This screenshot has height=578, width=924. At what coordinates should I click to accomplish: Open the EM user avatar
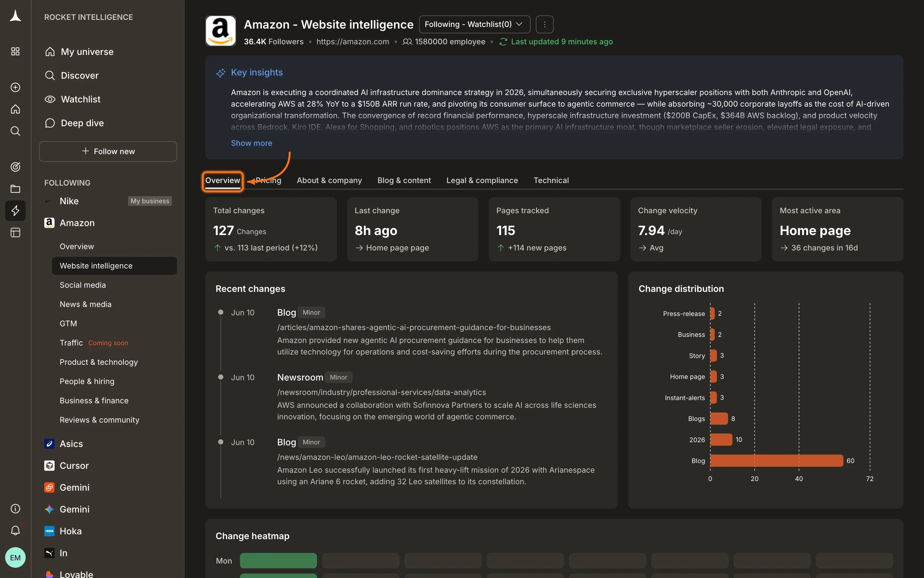tap(15, 557)
